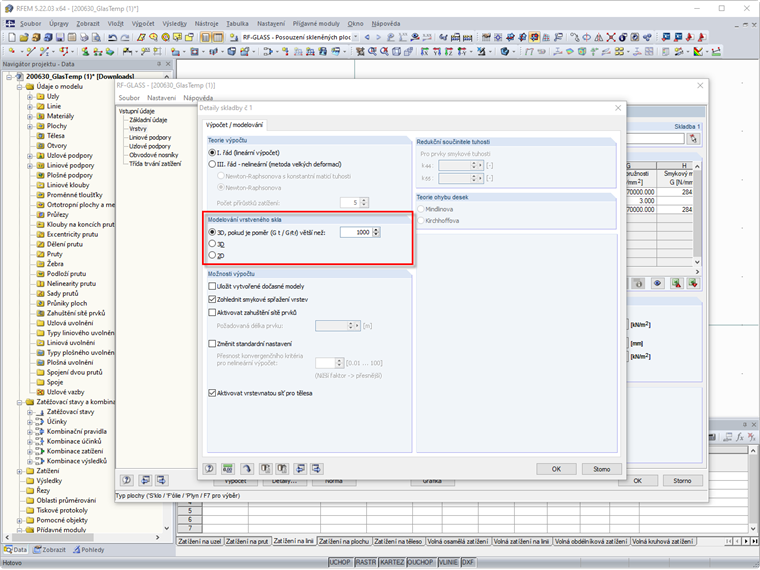Viewport: 760px width, 570px height.
Task: Click the new line tool icon
Action: [31, 51]
